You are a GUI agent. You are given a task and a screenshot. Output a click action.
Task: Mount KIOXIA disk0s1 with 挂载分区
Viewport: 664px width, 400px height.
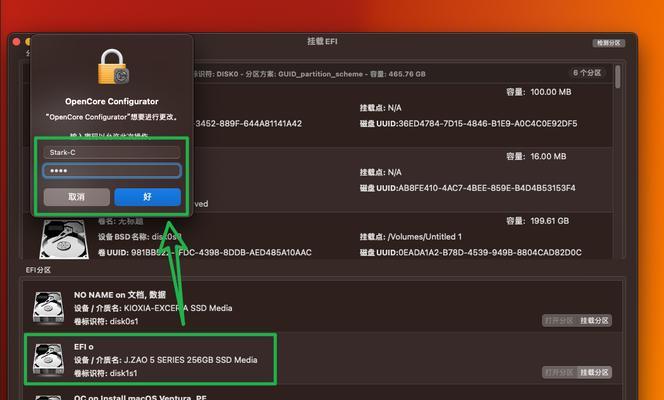pyautogui.click(x=594, y=320)
